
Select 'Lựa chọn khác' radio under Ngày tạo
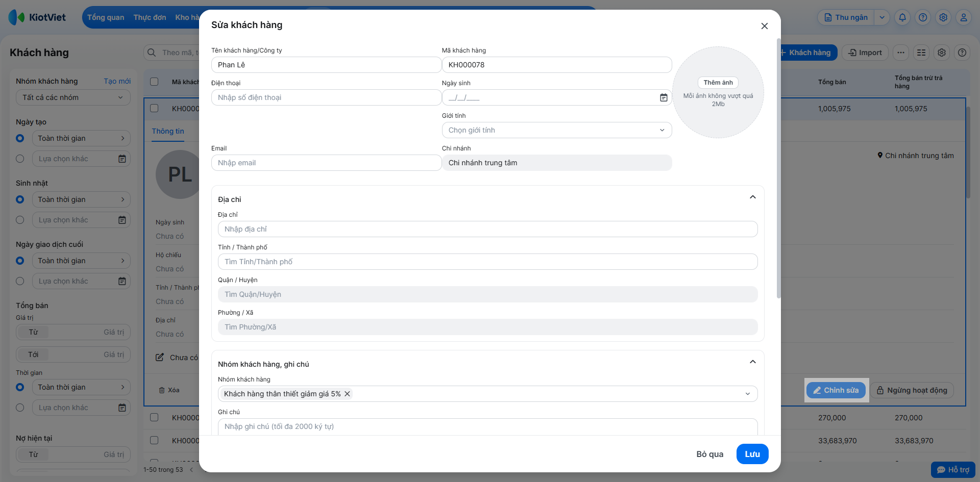click(20, 159)
